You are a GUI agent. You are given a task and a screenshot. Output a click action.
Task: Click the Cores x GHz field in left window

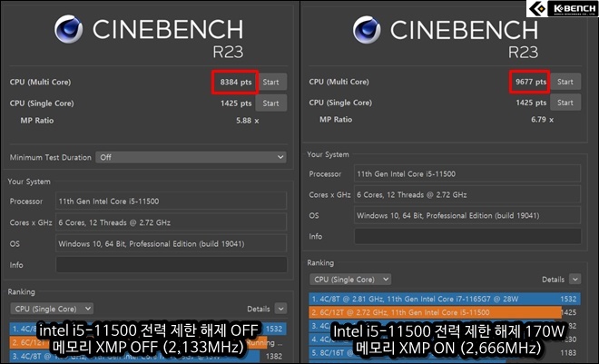172,222
